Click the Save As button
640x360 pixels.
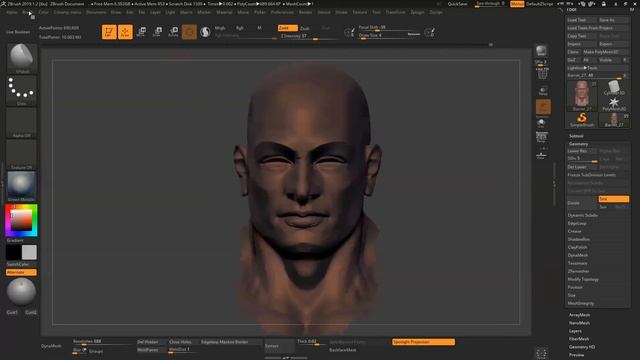point(613,20)
